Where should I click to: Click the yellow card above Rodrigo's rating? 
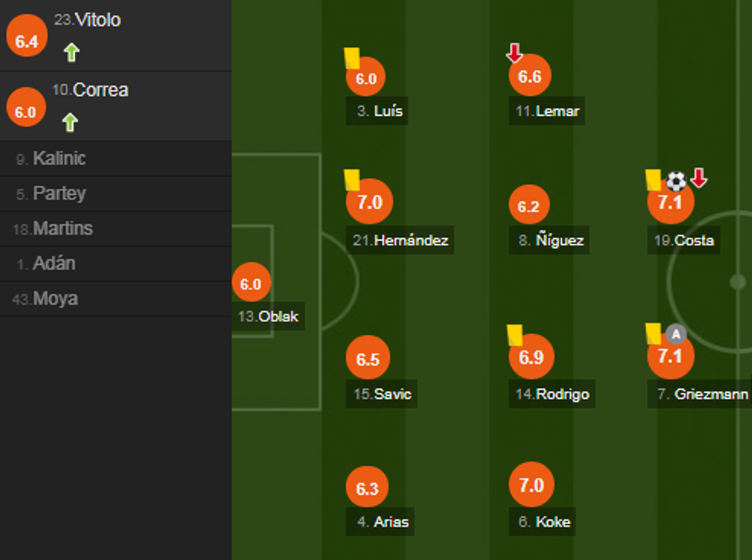[x=515, y=334]
